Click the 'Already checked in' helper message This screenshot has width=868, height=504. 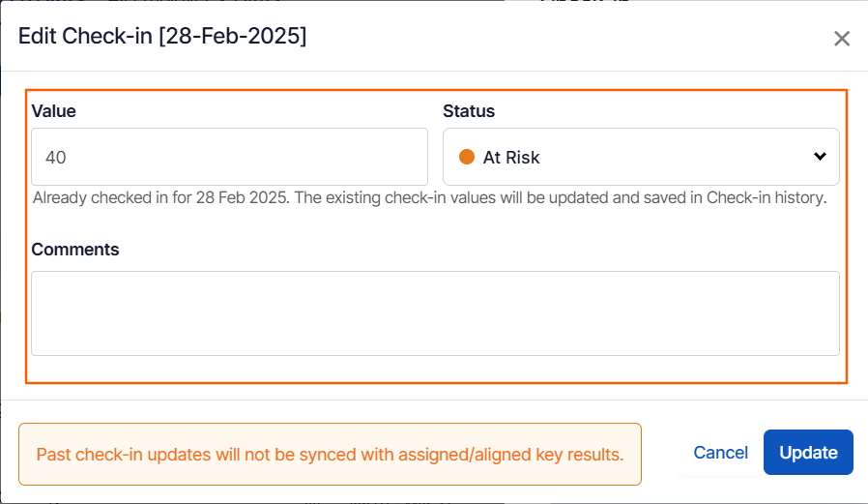point(429,197)
